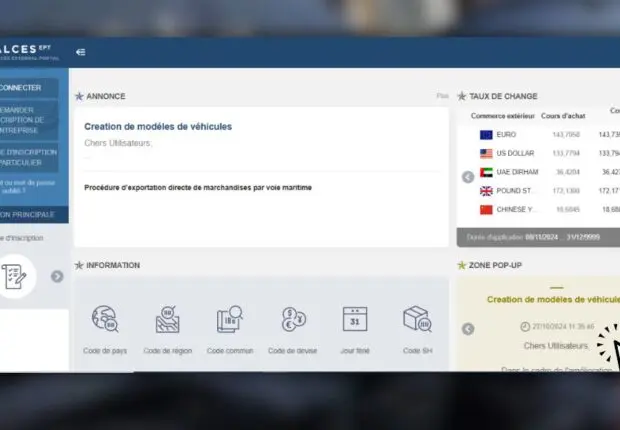Click the Chers Utilisateurs text in Annonce
Image resolution: width=620 pixels, height=430 pixels.
click(x=118, y=143)
